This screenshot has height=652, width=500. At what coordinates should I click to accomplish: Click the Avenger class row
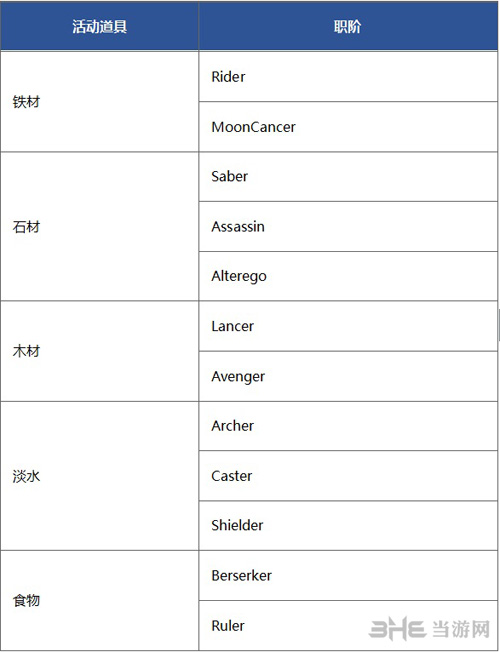coord(348,376)
